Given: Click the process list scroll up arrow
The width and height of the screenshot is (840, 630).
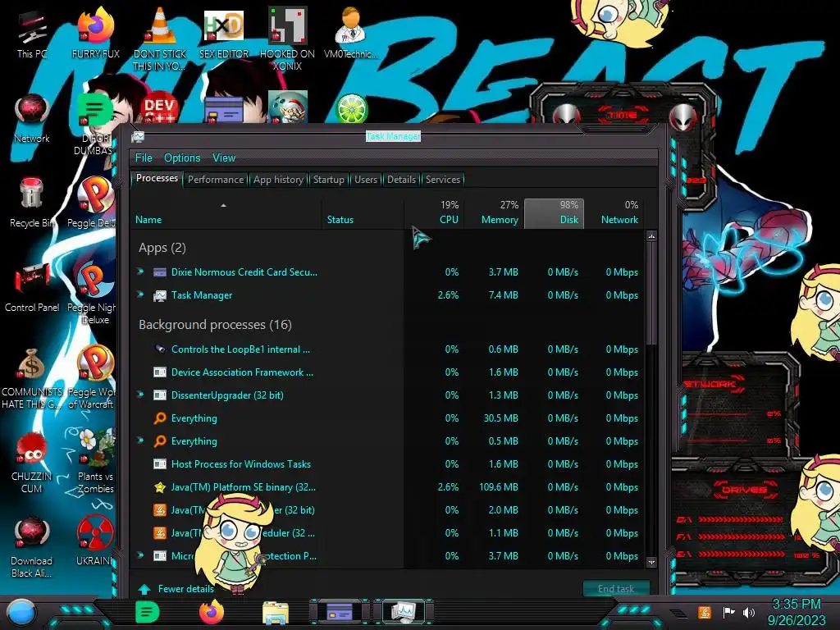Looking at the screenshot, I should click(x=651, y=236).
